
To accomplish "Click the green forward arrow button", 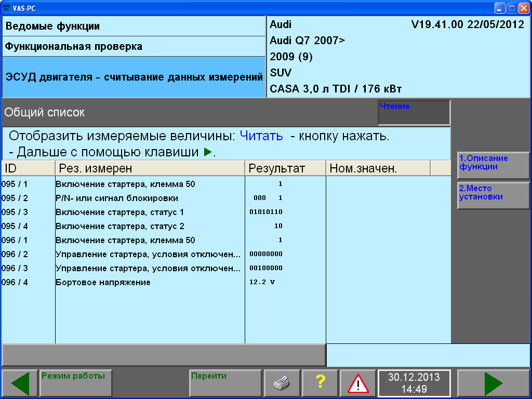I will tap(493, 383).
